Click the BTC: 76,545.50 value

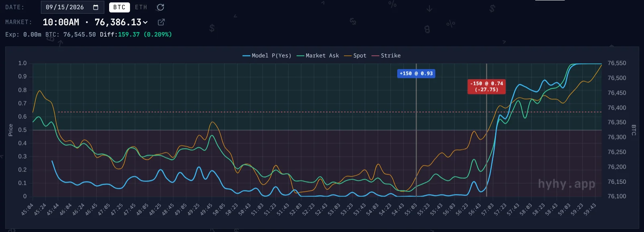(x=71, y=35)
